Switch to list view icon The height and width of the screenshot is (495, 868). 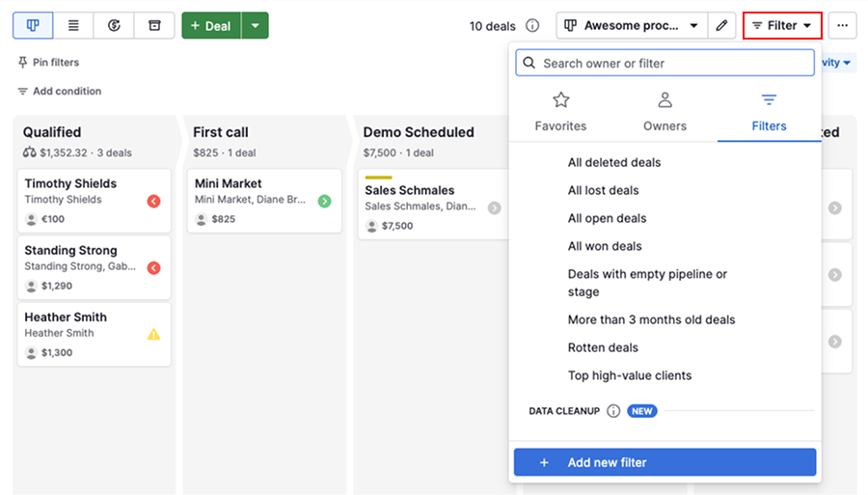(73, 26)
